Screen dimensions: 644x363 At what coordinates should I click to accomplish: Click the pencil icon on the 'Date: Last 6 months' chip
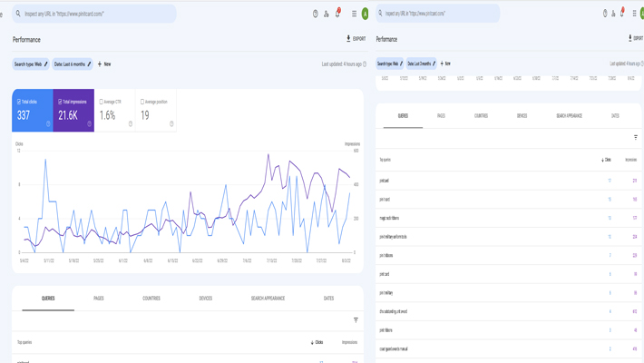click(89, 64)
